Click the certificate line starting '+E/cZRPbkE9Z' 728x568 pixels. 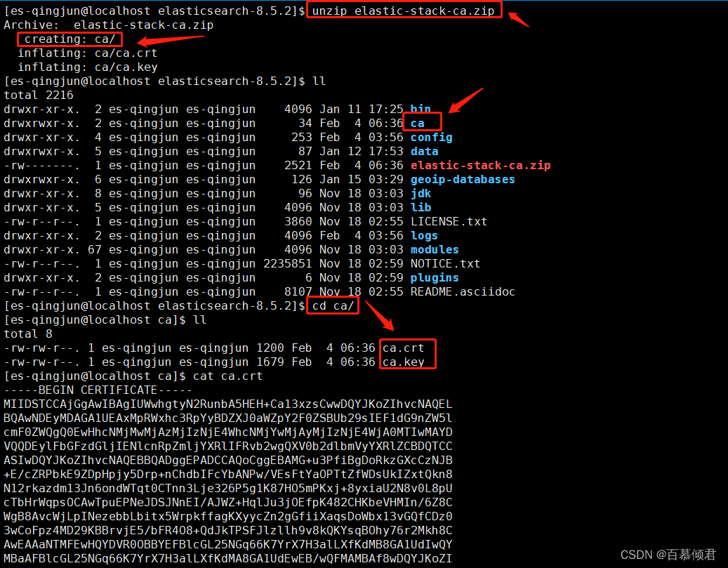point(228,474)
